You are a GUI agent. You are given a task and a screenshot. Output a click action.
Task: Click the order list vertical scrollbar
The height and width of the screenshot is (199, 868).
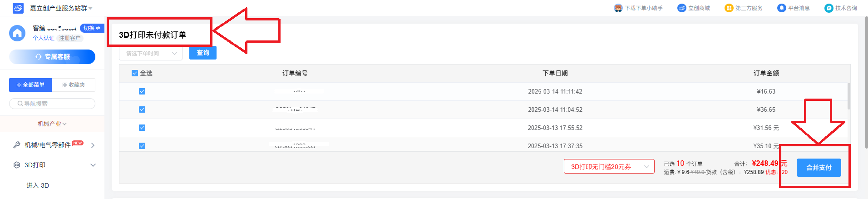point(848,96)
